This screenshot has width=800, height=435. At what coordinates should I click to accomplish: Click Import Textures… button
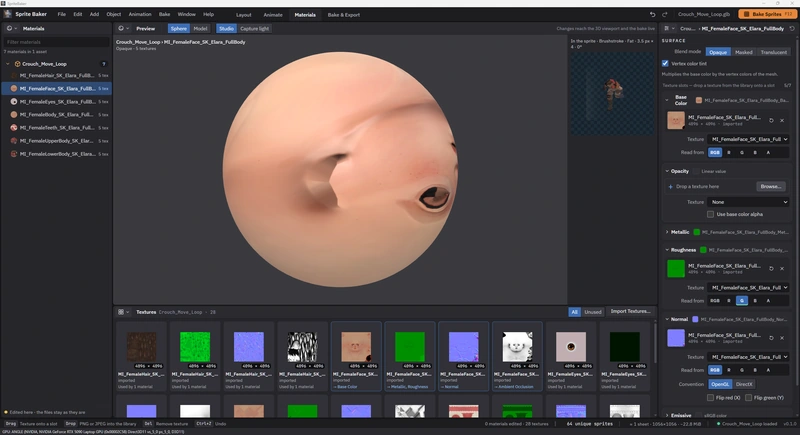click(x=630, y=311)
